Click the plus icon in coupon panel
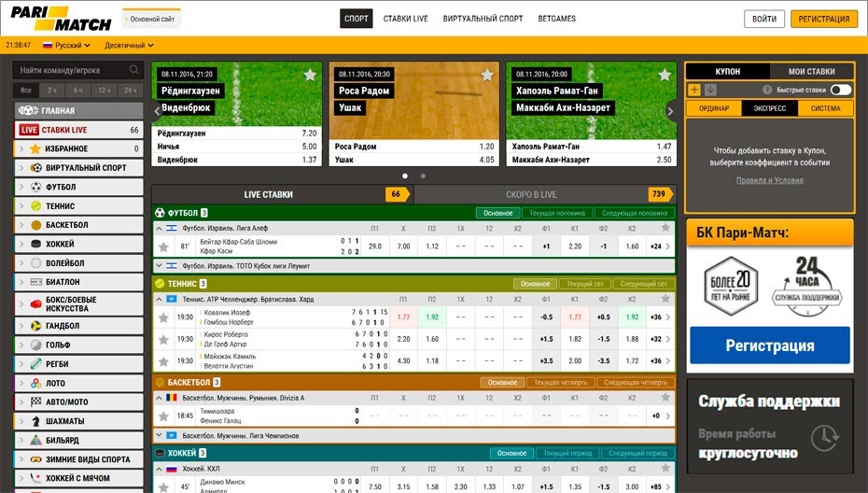This screenshot has height=493, width=868. tap(694, 90)
